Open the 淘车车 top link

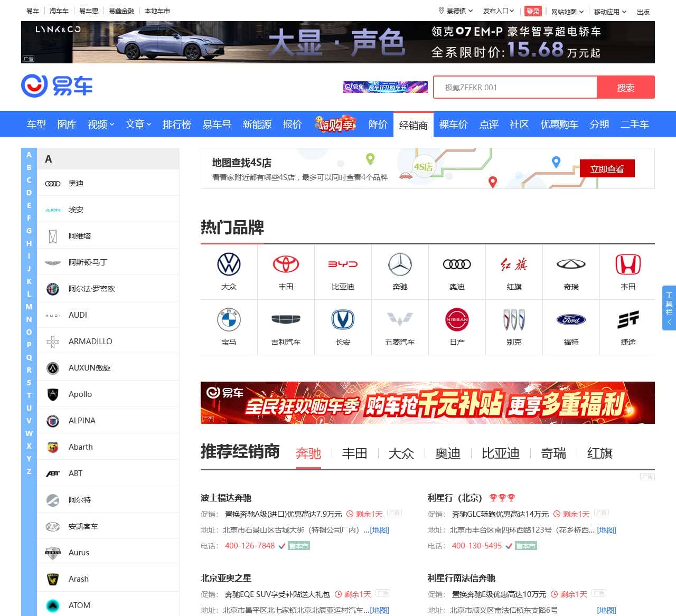(59, 11)
